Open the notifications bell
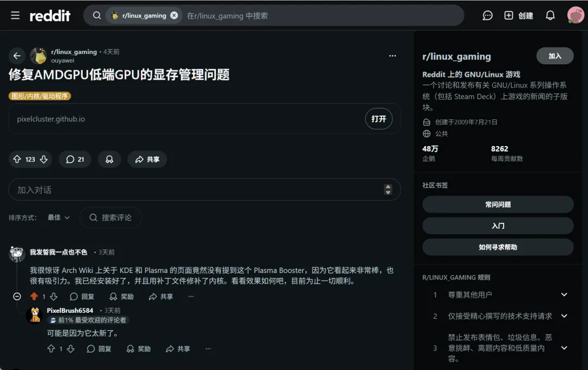Image resolution: width=588 pixels, height=370 pixels. (550, 15)
